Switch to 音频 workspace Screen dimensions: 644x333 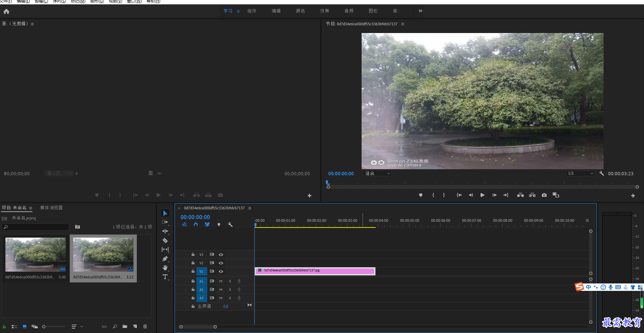click(x=349, y=11)
